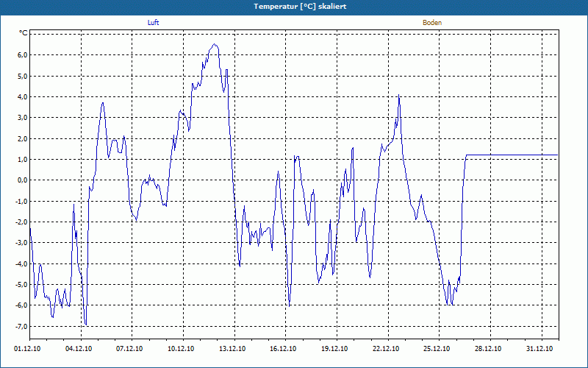The width and height of the screenshot is (588, 368).
Task: Click the 28.12.10 date label
Action: pyautogui.click(x=489, y=349)
